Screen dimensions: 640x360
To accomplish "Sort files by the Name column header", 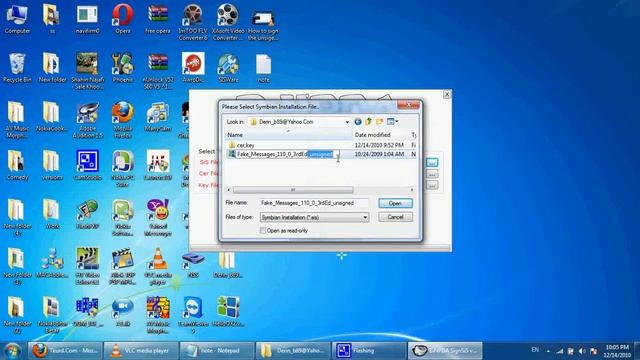I will tap(289, 135).
